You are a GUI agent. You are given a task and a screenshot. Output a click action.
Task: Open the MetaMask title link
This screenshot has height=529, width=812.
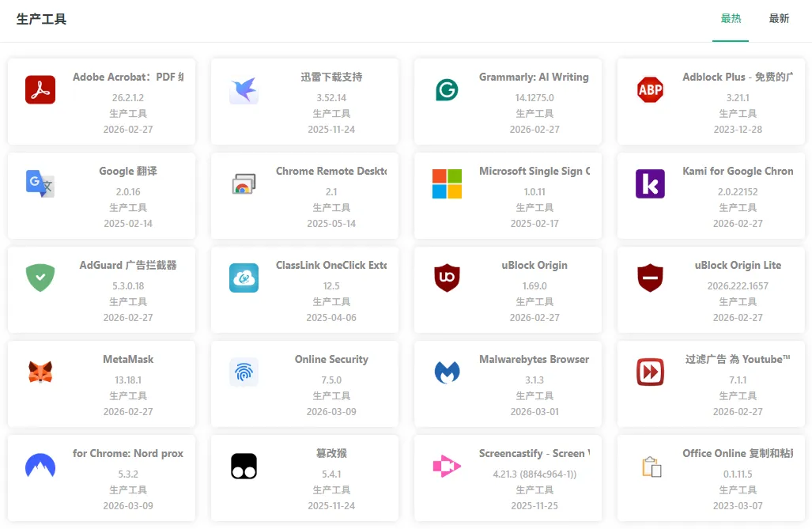tap(128, 359)
